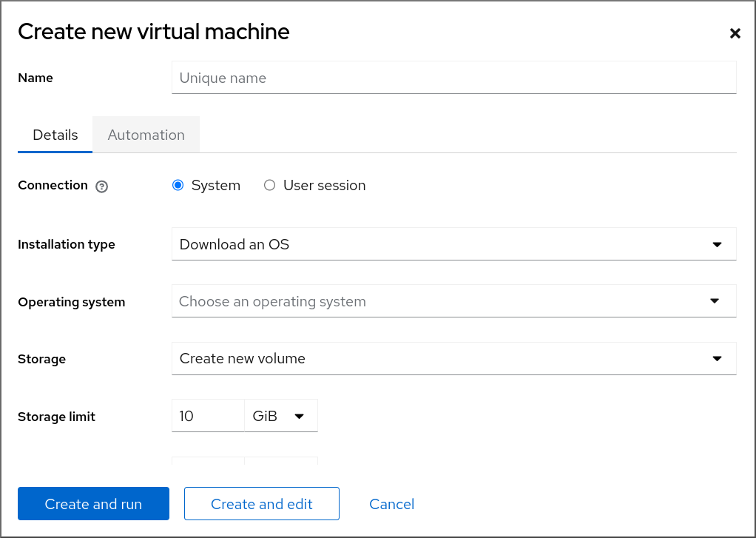Image resolution: width=756 pixels, height=538 pixels.
Task: Open the 'Create new volume' storage dropdown
Action: pyautogui.click(x=444, y=359)
